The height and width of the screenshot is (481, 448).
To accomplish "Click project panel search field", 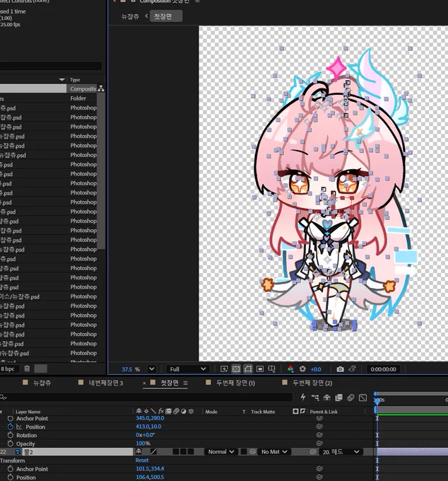I will [x=51, y=66].
